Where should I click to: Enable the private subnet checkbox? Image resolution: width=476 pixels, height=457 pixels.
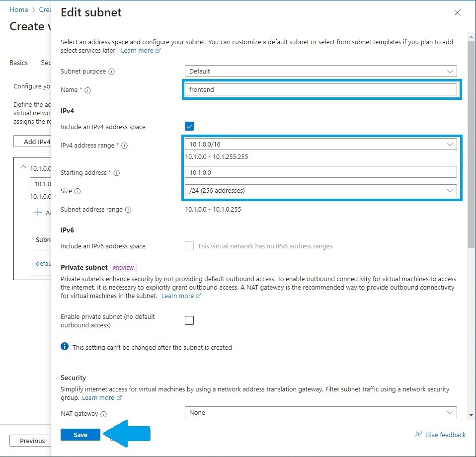(189, 320)
